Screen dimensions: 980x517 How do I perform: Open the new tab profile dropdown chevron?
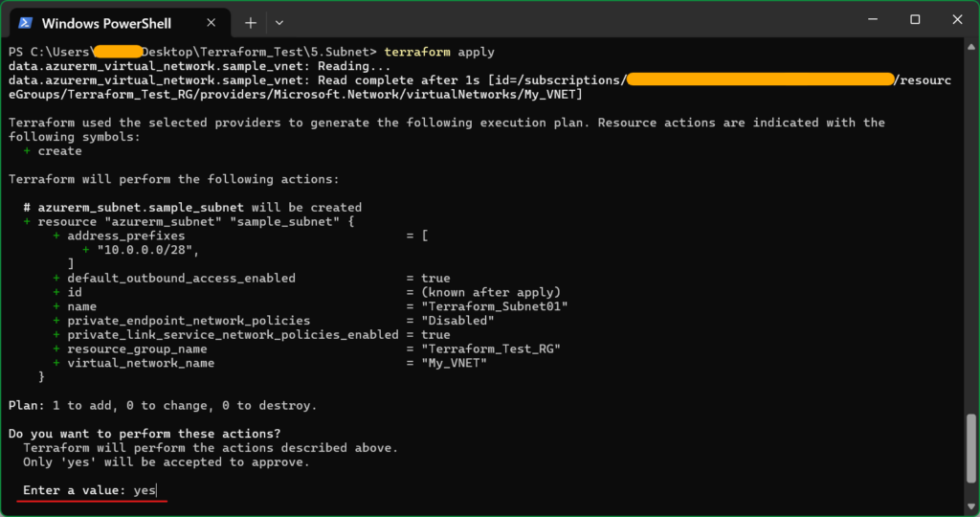pyautogui.click(x=279, y=23)
